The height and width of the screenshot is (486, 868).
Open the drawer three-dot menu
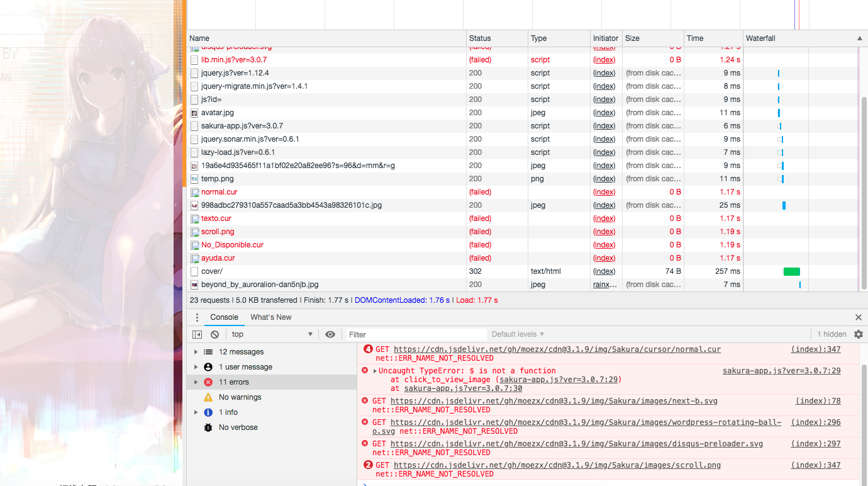197,317
